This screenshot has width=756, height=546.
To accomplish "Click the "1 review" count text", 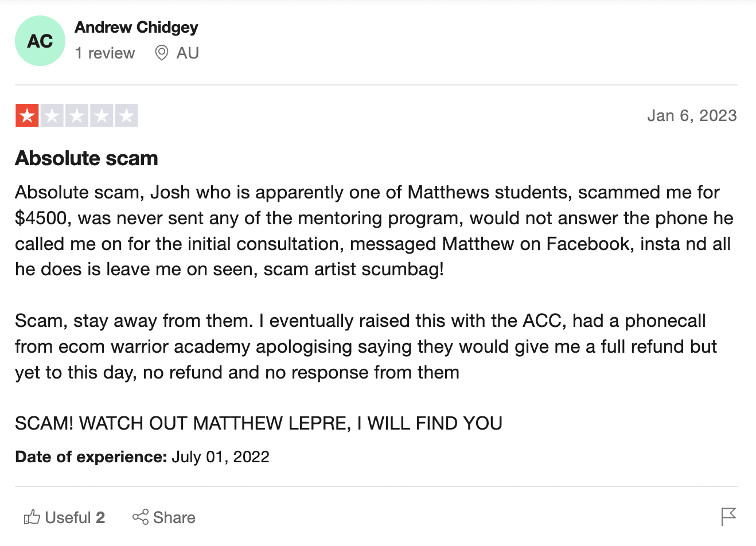I will (x=105, y=53).
